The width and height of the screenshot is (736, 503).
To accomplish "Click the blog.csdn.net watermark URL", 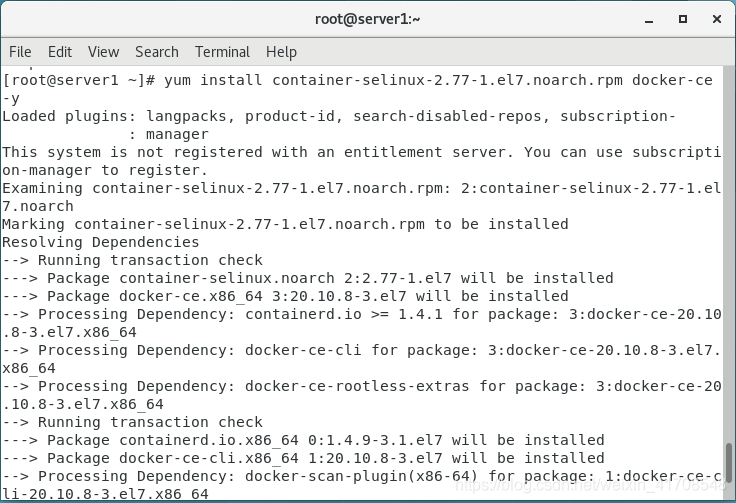I will click(590, 484).
